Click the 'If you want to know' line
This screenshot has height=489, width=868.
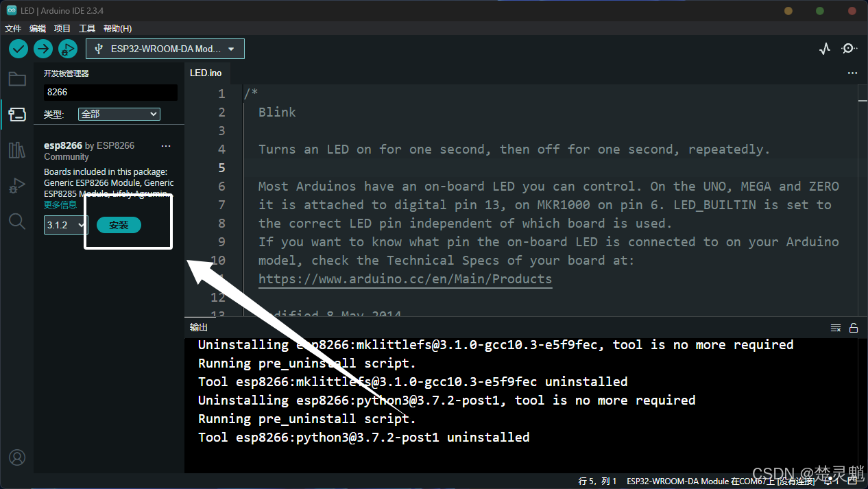click(x=548, y=242)
